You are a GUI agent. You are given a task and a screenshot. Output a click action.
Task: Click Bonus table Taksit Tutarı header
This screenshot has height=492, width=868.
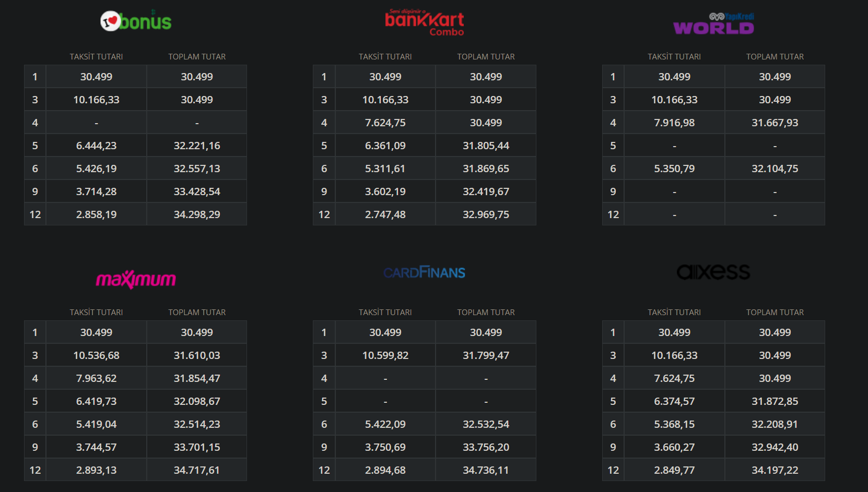96,57
